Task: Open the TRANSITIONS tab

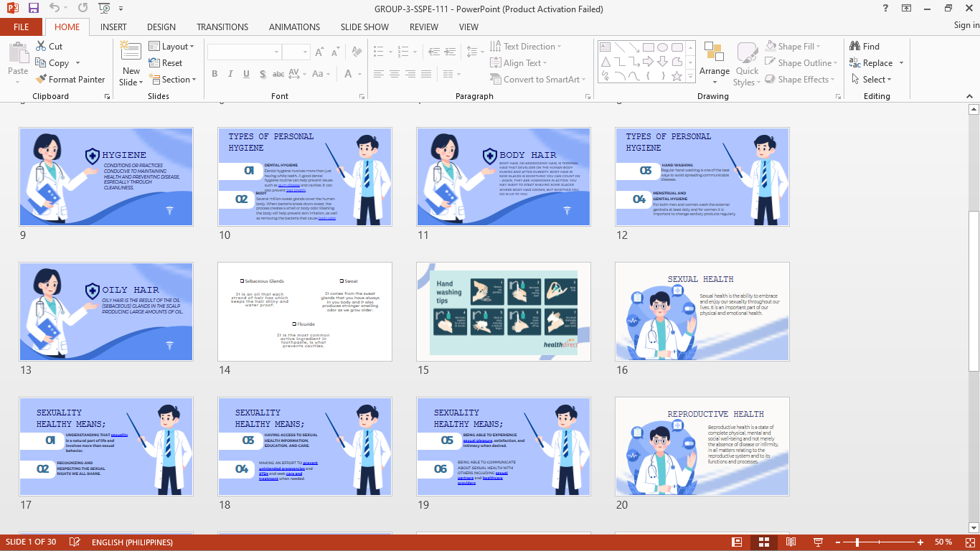Action: [x=222, y=27]
